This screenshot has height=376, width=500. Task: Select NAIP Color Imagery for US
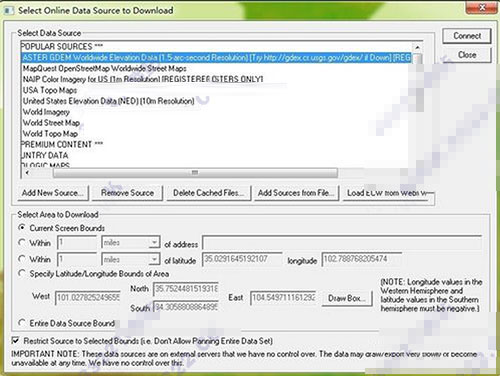click(143, 79)
